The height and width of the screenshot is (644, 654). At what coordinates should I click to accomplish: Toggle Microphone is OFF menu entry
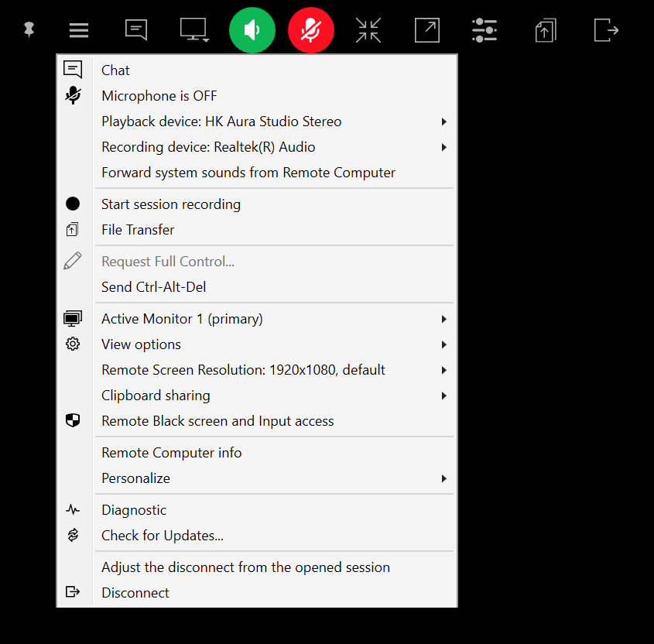pyautogui.click(x=159, y=96)
